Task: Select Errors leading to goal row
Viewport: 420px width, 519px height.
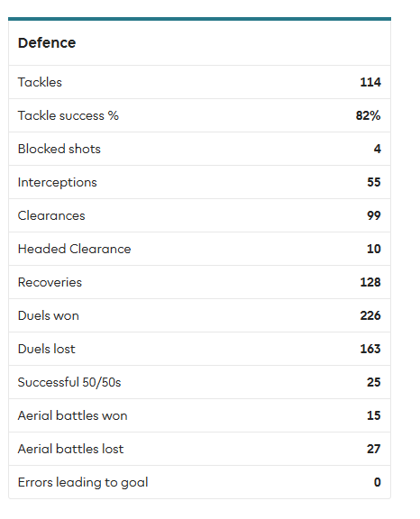Action: [199, 482]
